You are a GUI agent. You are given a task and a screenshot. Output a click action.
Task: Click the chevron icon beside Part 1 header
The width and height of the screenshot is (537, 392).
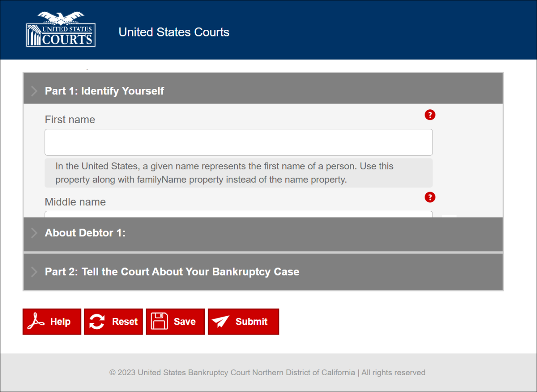click(34, 91)
